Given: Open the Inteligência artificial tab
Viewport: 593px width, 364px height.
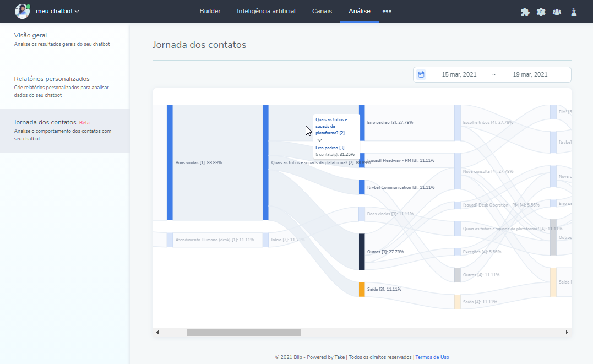Looking at the screenshot, I should click(266, 11).
